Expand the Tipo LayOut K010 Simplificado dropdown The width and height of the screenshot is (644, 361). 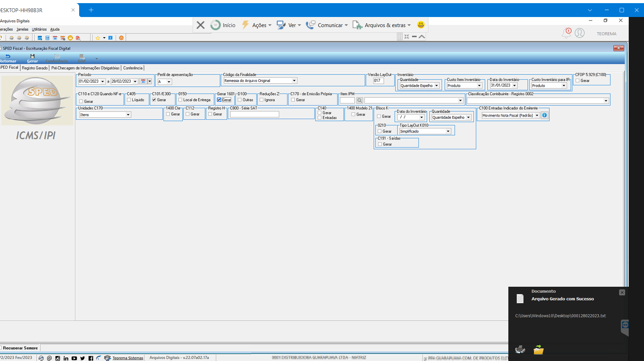click(448, 131)
